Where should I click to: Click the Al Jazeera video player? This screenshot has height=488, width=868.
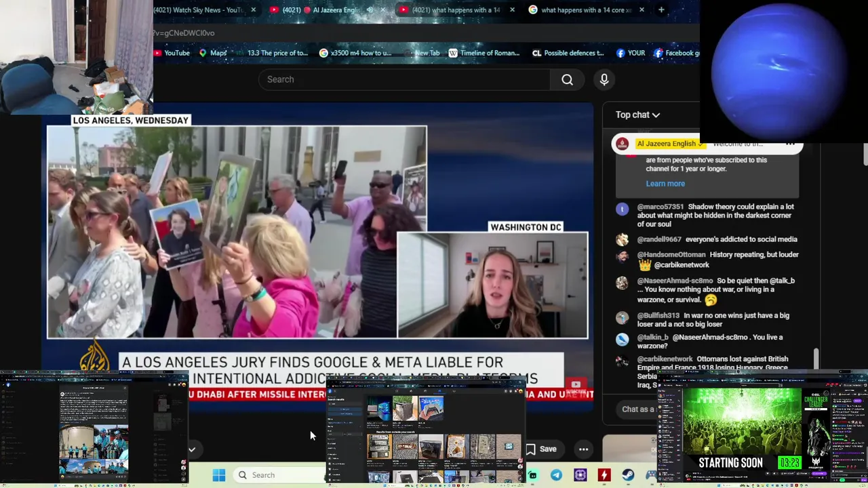click(x=317, y=250)
